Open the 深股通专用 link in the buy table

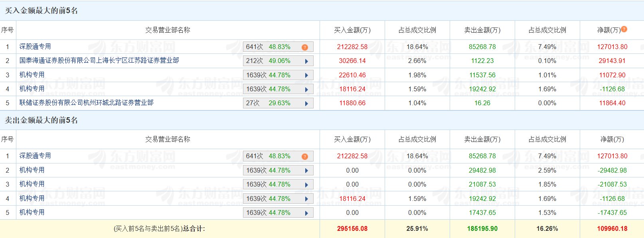[x=35, y=47]
